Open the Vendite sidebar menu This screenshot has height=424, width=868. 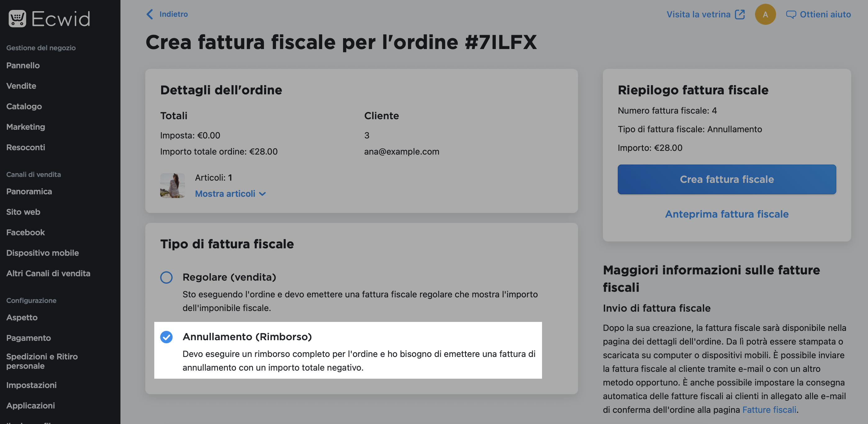[21, 86]
